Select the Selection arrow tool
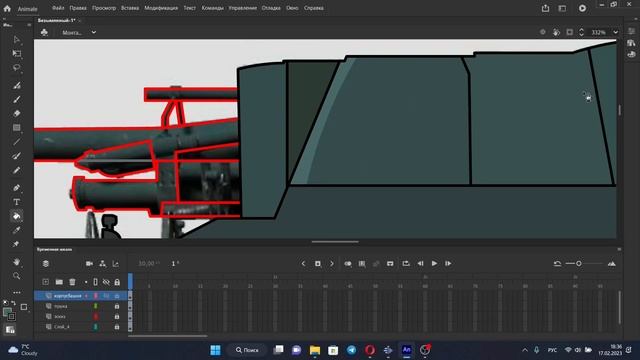The height and width of the screenshot is (360, 640). pos(16,40)
